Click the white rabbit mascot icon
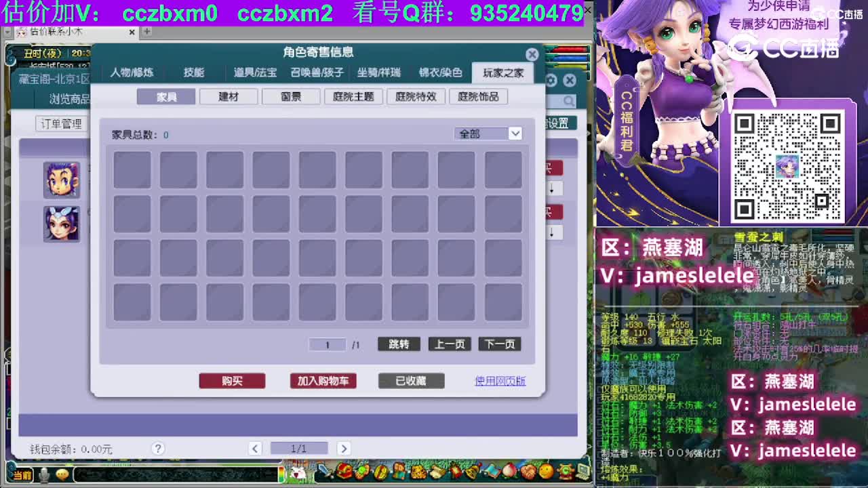This screenshot has width=868, height=488. pos(298,472)
